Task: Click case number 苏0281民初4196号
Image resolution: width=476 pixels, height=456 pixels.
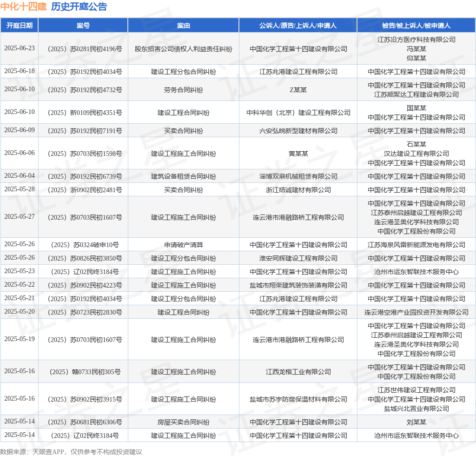Action: click(x=85, y=49)
